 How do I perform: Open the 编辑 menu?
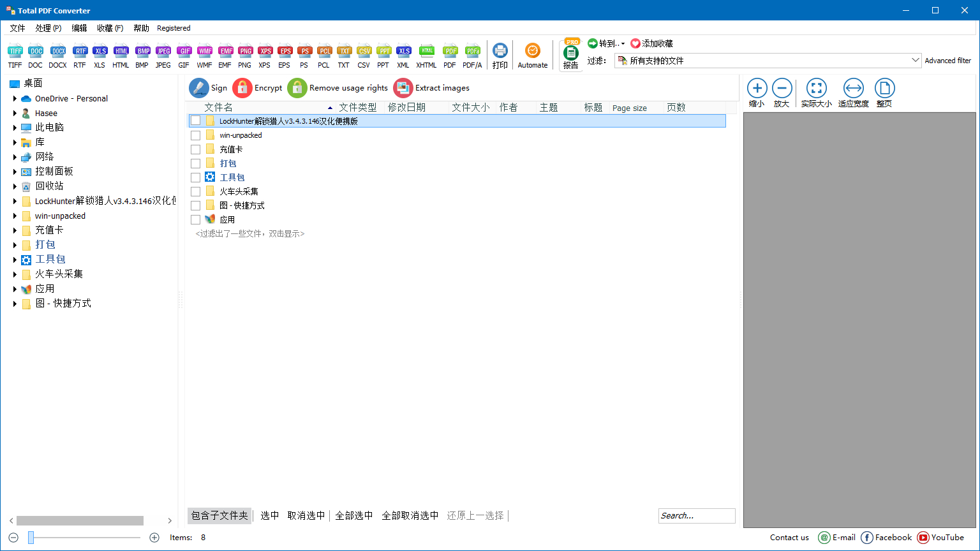point(79,28)
